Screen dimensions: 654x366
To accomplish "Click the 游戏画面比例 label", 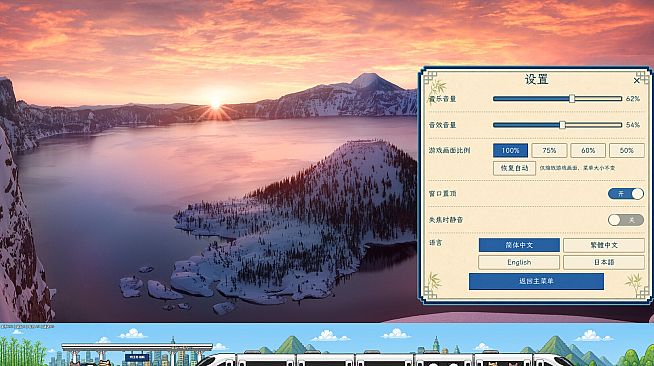I will [450, 150].
